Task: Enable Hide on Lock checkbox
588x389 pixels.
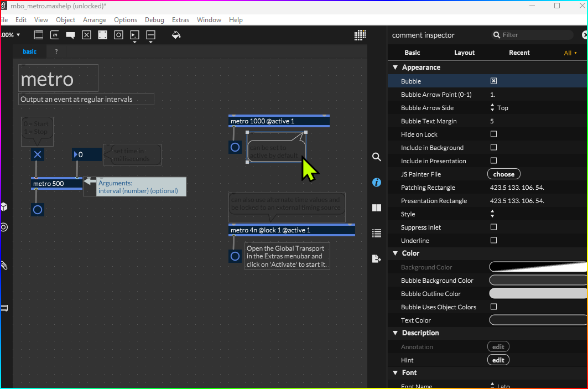Action: pyautogui.click(x=493, y=134)
